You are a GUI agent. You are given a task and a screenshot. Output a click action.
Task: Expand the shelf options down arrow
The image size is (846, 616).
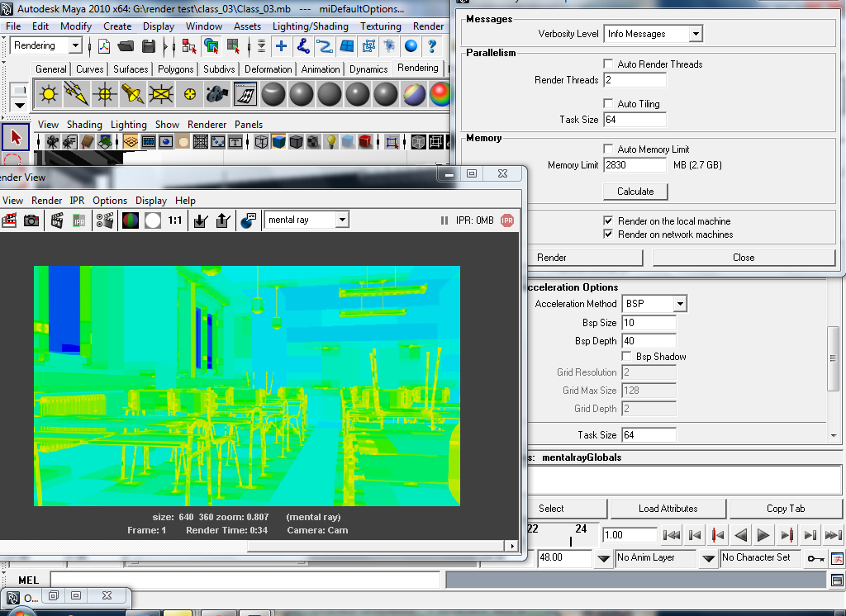20,105
